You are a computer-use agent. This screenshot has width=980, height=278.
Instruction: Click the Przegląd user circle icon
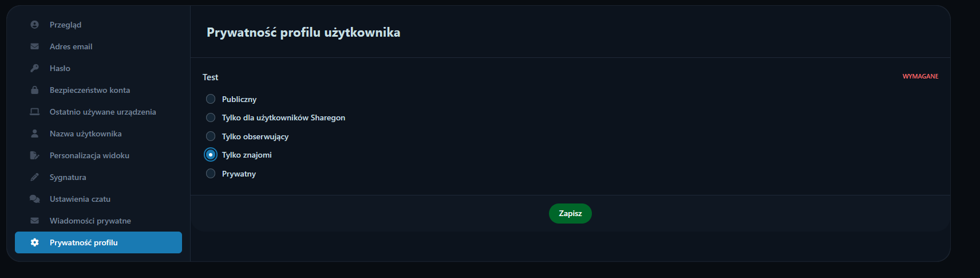pos(34,25)
